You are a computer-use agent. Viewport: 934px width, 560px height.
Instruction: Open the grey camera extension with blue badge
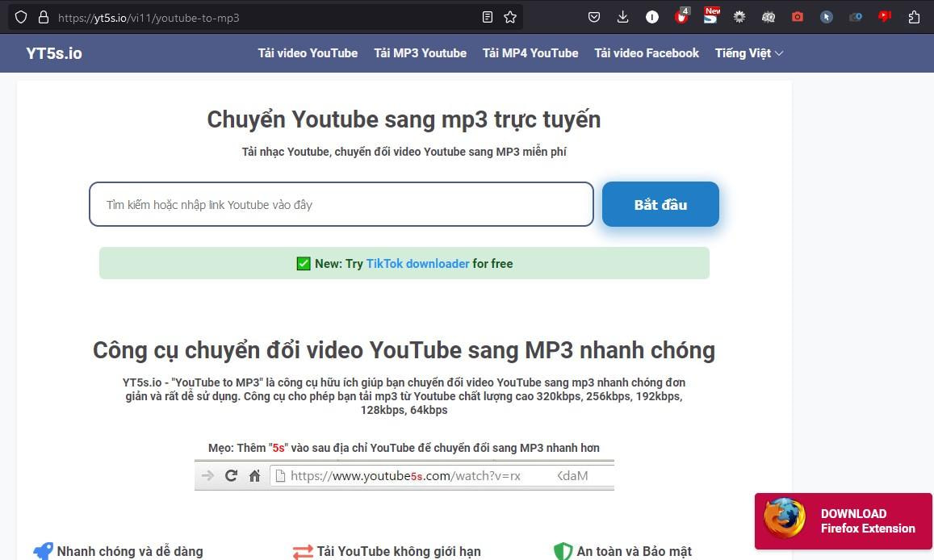pyautogui.click(x=856, y=17)
